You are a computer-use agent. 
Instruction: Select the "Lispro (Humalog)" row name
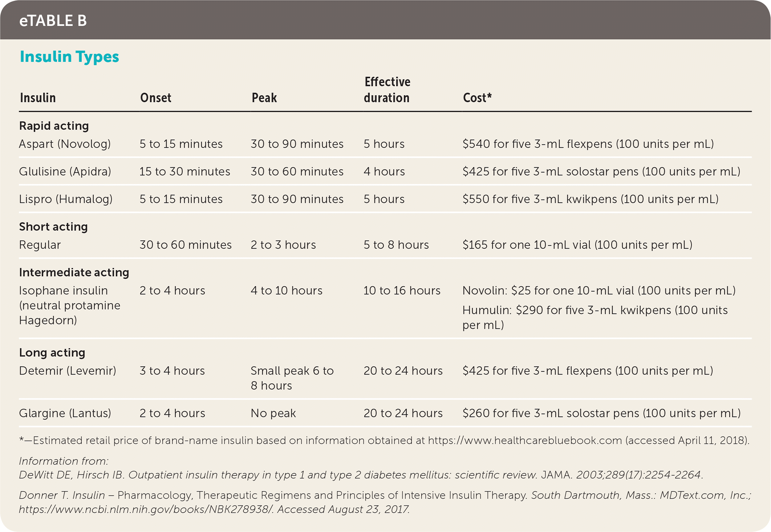[x=66, y=199]
